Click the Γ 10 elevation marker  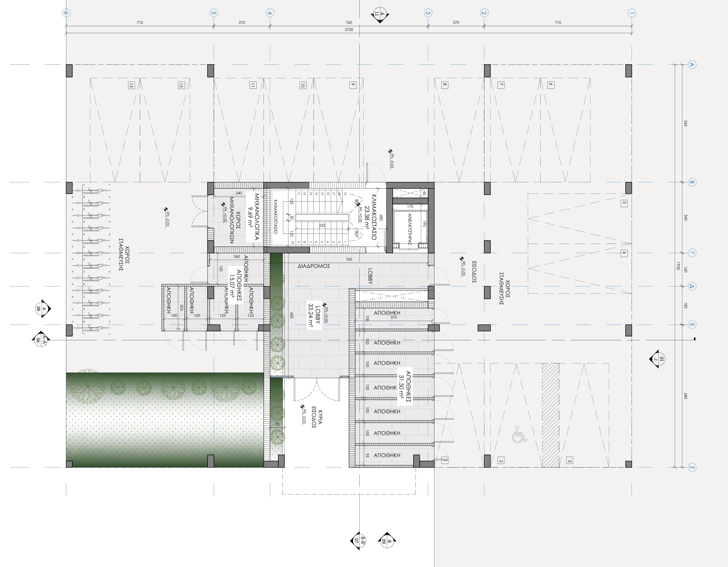[658, 359]
